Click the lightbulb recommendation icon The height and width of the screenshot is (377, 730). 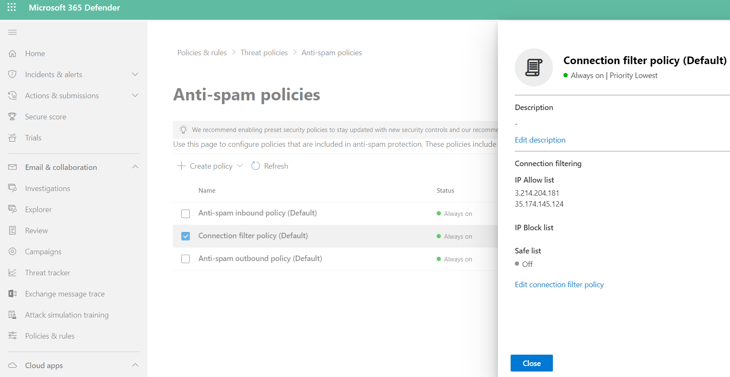183,129
